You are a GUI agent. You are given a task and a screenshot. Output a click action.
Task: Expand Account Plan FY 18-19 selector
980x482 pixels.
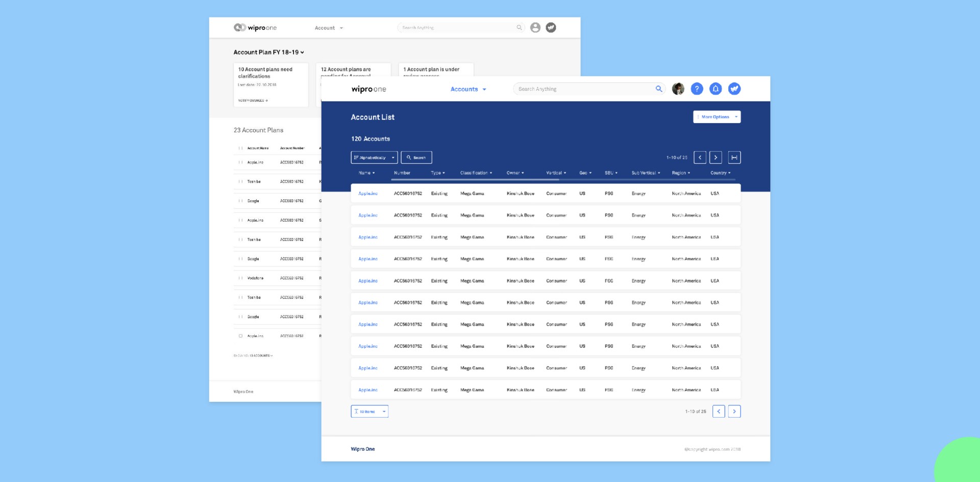(269, 52)
